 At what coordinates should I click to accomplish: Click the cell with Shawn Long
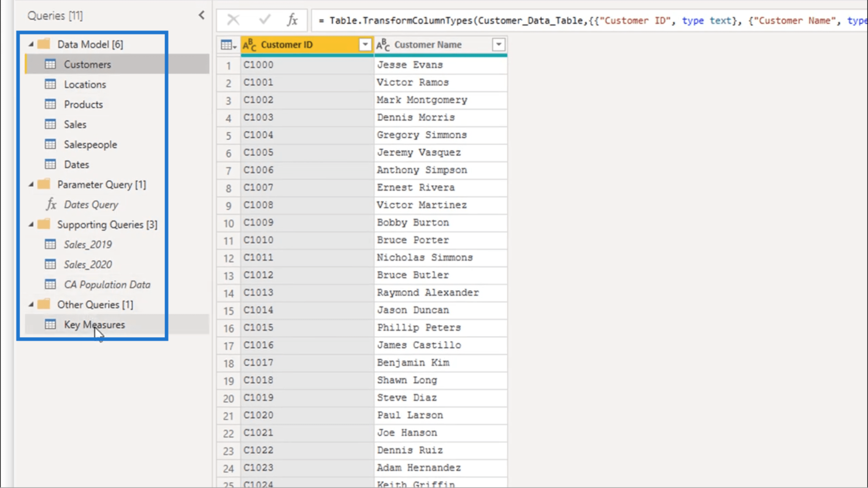[440, 380]
